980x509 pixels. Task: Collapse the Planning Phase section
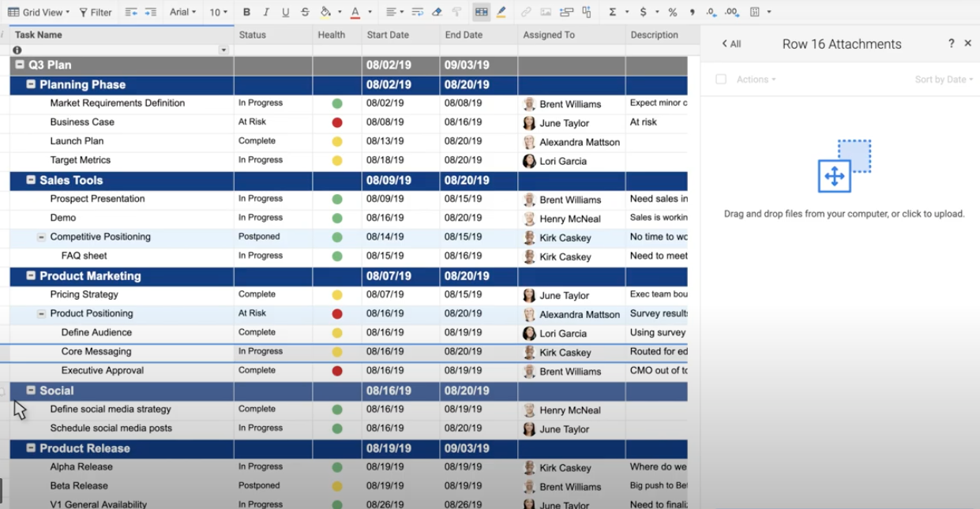coord(32,84)
